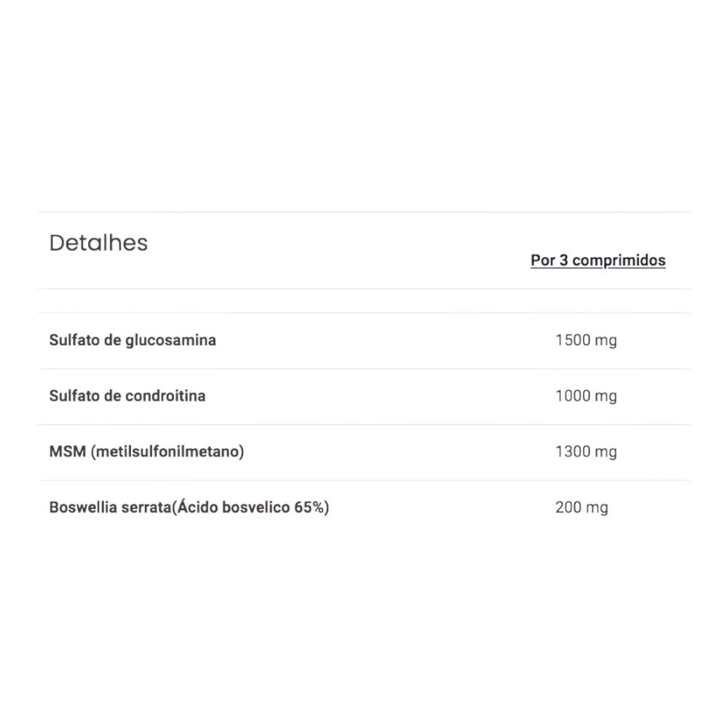
Task: Click the word Sulfato in the glucosamina row
Action: [x=73, y=340]
